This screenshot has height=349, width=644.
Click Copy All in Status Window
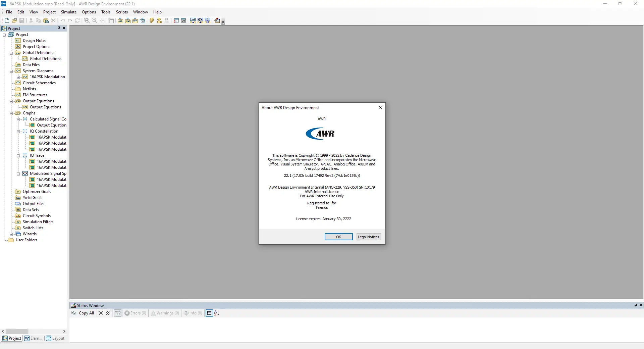(x=83, y=313)
